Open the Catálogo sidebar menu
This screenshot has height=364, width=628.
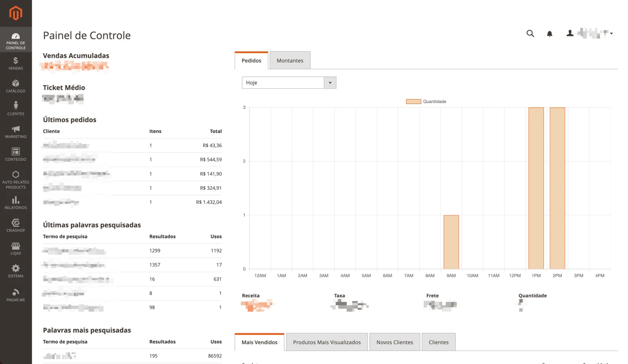16,86
